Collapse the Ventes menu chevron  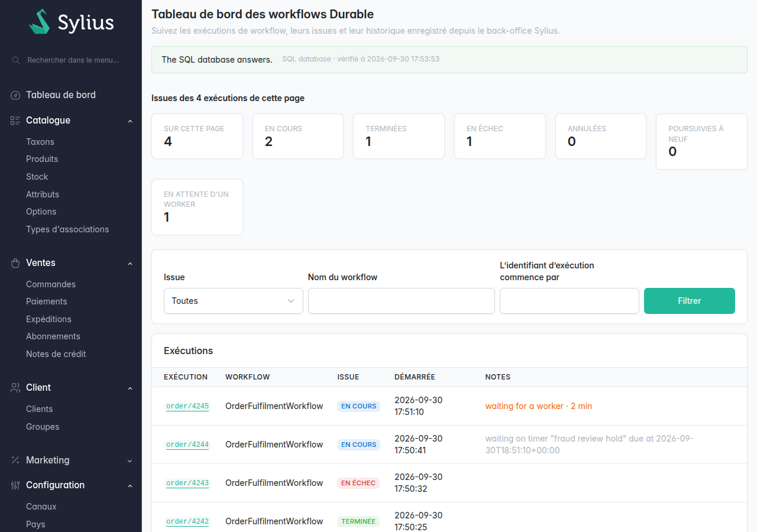(x=130, y=264)
